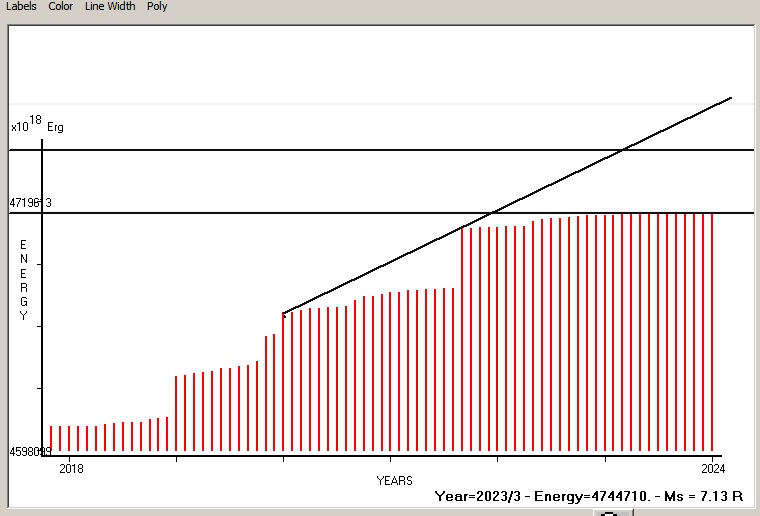
Task: Click where the trend line crosses the lower horizontal line
Action: point(493,213)
